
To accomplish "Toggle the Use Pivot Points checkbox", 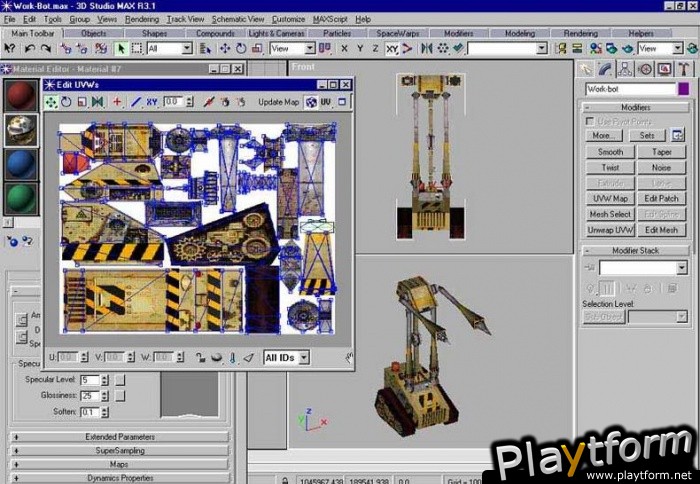I will coord(590,121).
